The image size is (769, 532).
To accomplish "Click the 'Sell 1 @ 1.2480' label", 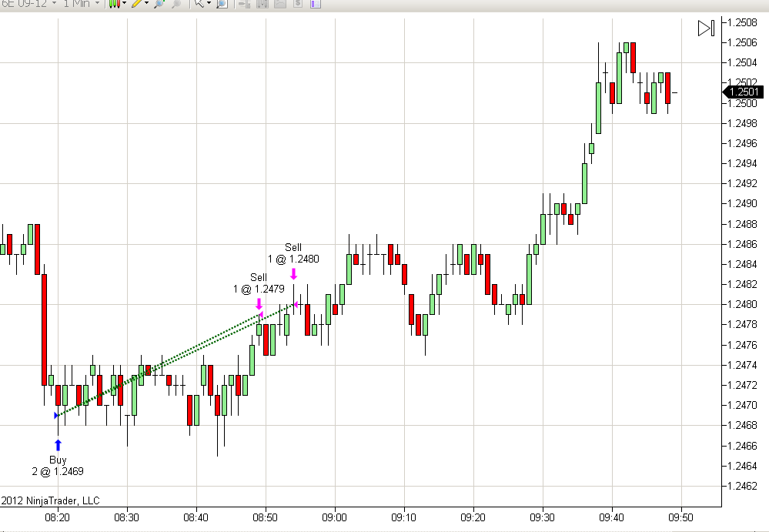I will click(x=293, y=253).
